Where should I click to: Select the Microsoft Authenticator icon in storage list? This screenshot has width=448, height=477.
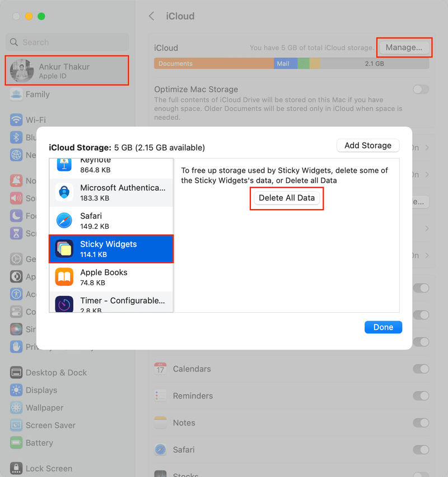(x=64, y=192)
